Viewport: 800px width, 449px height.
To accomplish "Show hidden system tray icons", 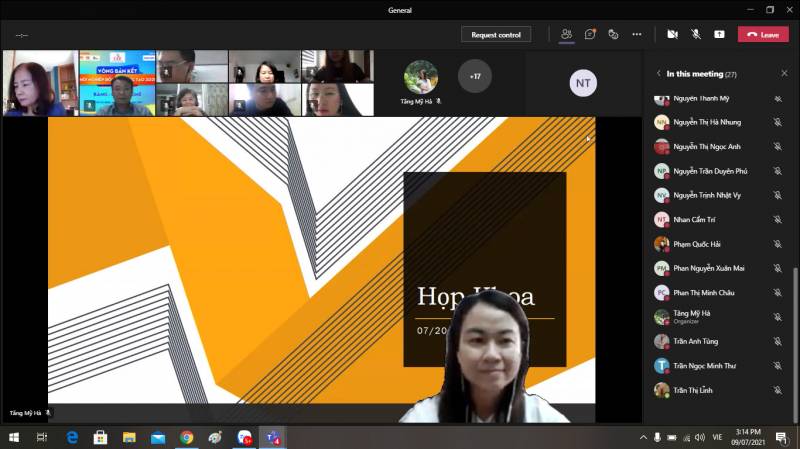I will tap(643, 438).
